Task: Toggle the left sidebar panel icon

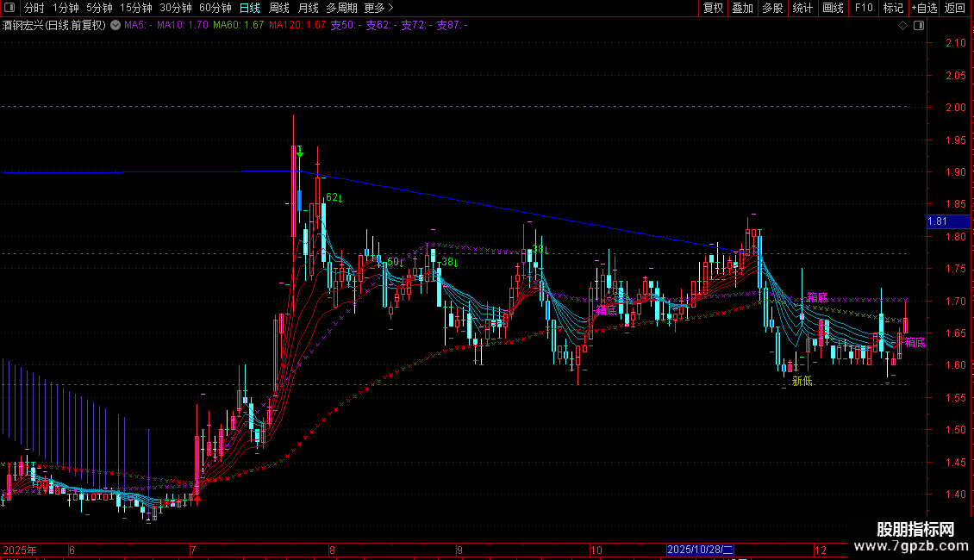Action: (x=9, y=8)
